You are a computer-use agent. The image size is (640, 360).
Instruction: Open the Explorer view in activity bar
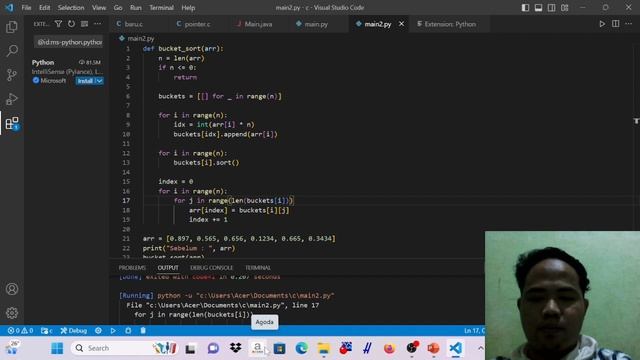pyautogui.click(x=12, y=27)
